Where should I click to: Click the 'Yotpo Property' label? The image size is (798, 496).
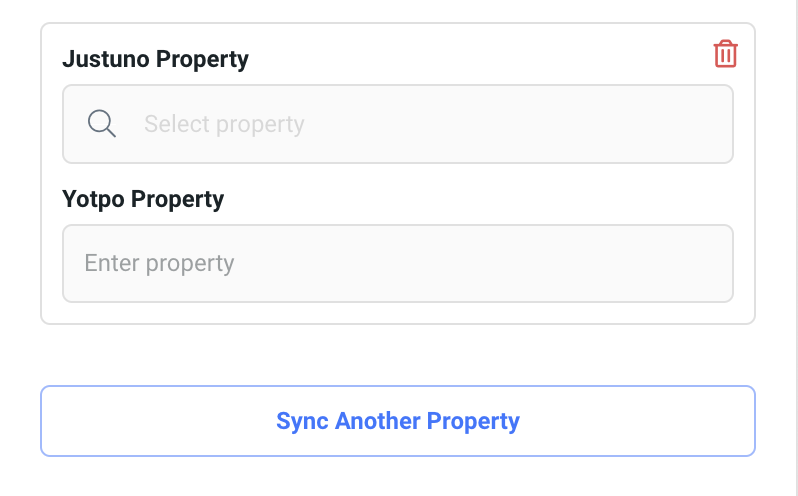tap(143, 199)
